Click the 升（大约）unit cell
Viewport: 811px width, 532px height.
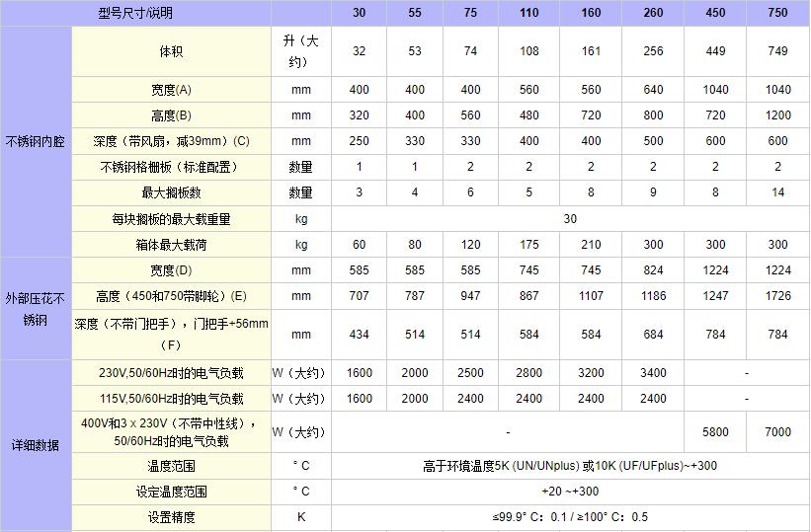(301, 51)
